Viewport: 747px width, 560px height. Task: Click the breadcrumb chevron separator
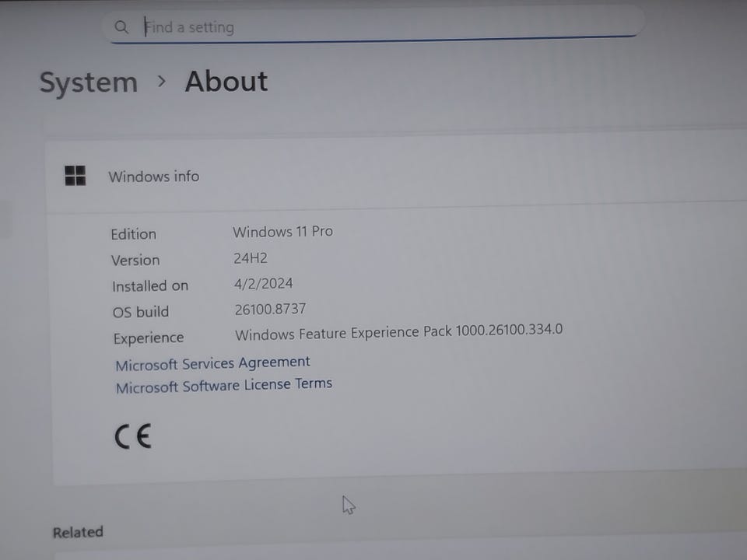click(x=162, y=82)
